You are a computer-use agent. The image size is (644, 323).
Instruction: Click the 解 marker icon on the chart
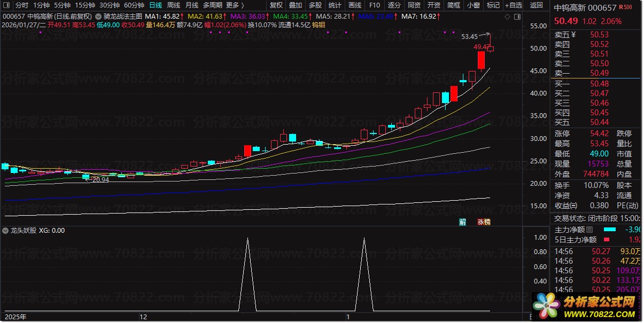pos(462,222)
